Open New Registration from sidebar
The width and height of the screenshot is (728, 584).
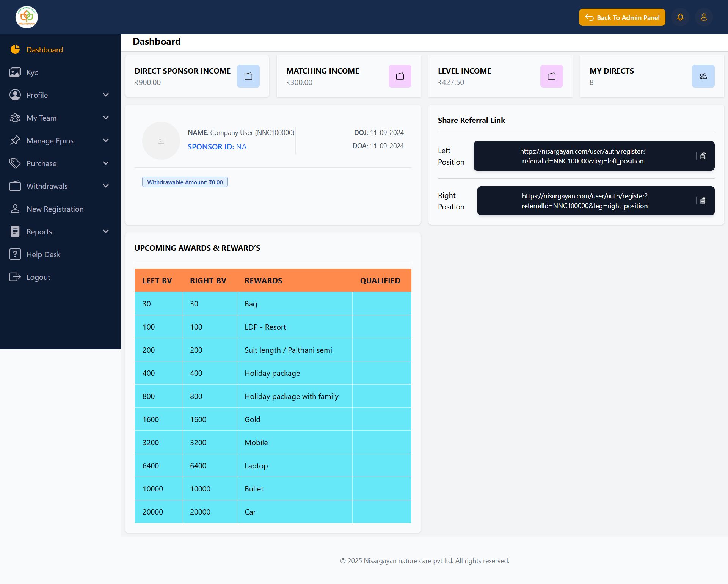[x=55, y=209]
